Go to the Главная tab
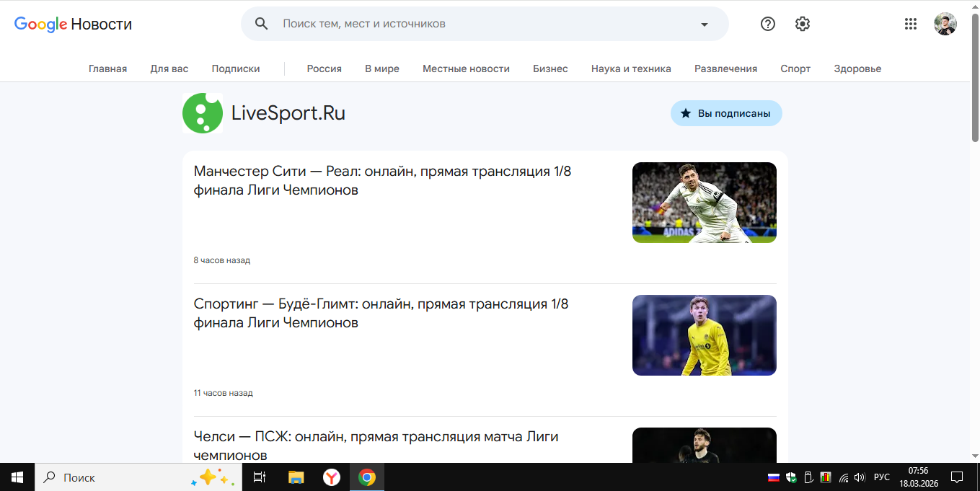980x491 pixels. pos(107,68)
